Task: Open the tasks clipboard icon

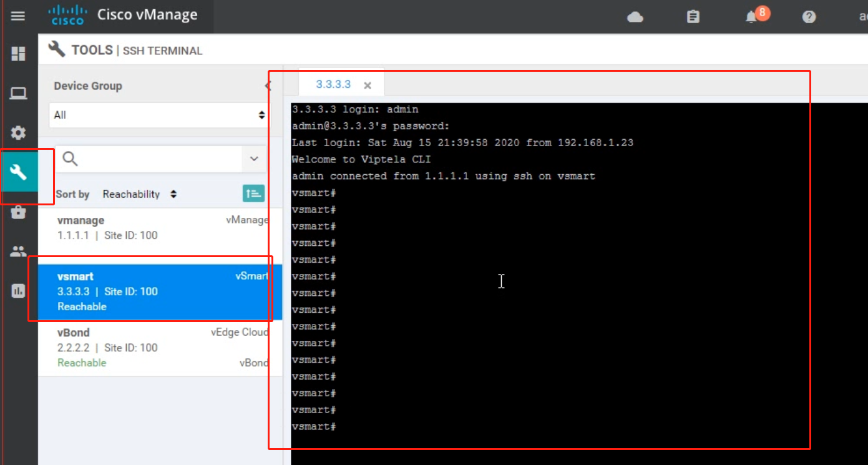Action: tap(693, 17)
